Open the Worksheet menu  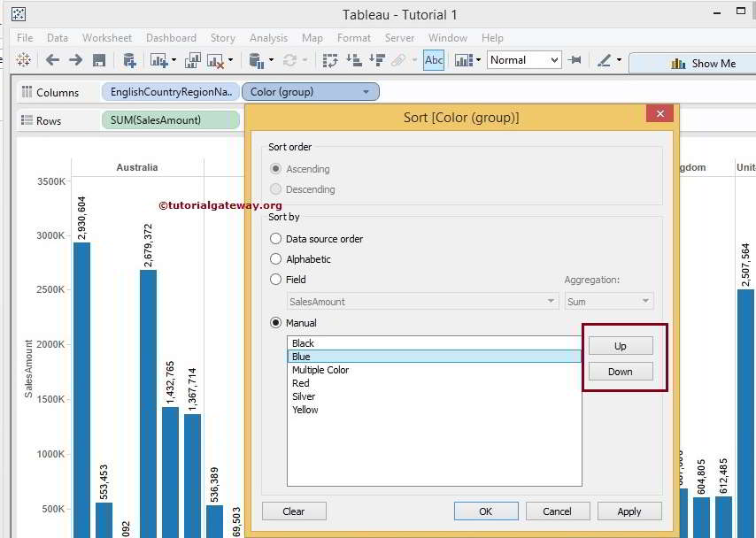(106, 38)
